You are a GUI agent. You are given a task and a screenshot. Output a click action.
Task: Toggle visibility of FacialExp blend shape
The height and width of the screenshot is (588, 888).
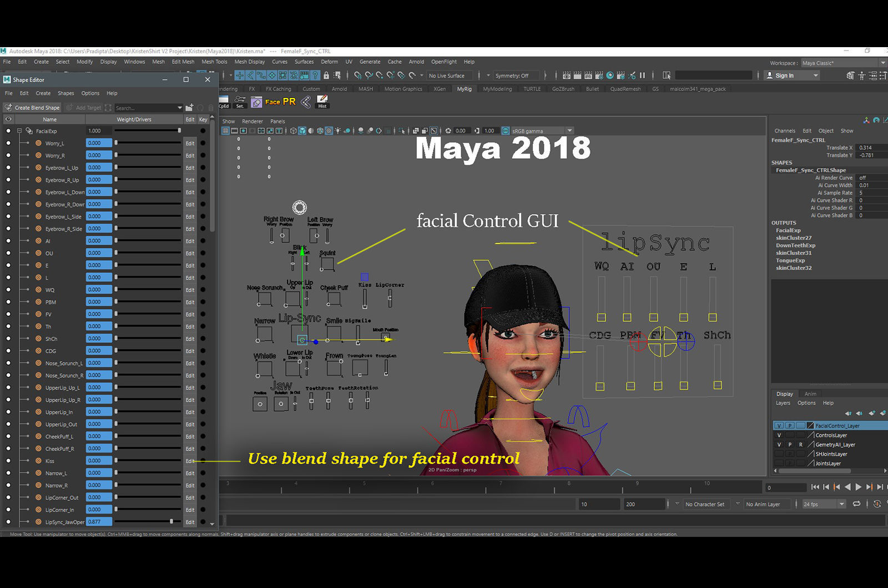[8, 131]
